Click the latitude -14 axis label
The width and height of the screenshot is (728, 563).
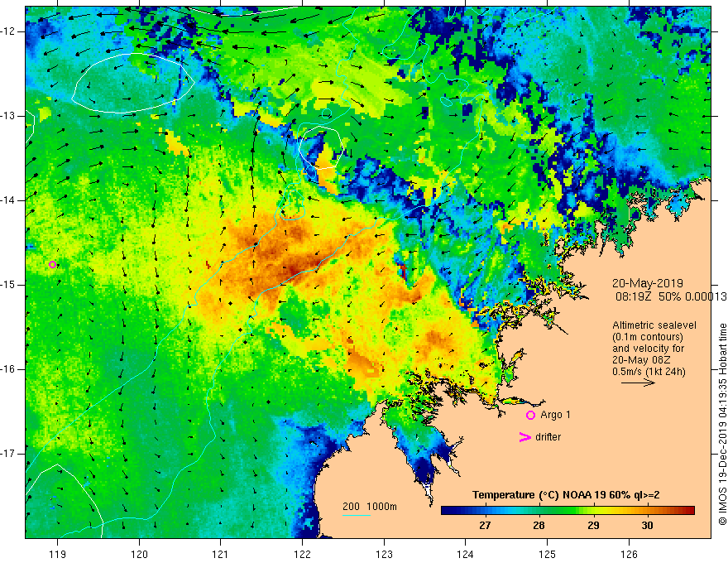tap(8, 200)
